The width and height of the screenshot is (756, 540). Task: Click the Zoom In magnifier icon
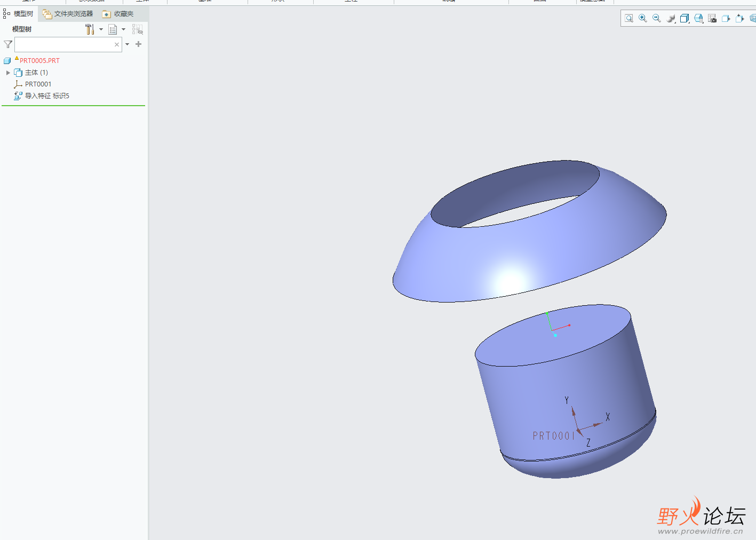tap(643, 19)
